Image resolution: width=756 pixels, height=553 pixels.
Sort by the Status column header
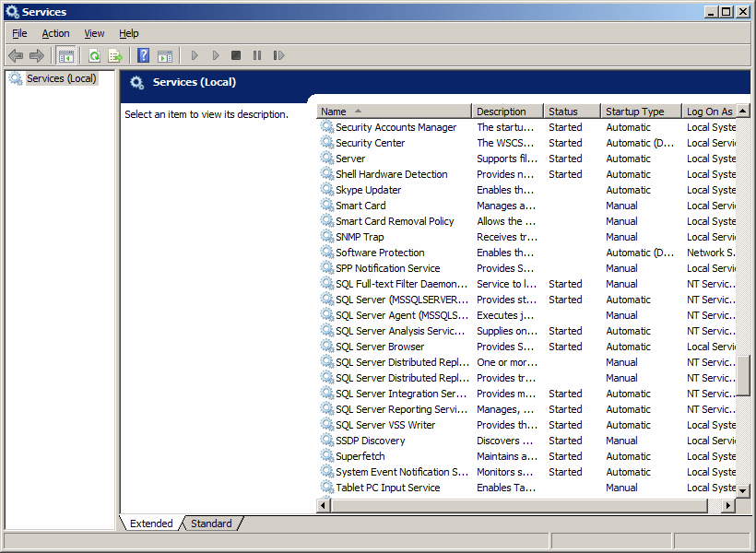(x=573, y=112)
